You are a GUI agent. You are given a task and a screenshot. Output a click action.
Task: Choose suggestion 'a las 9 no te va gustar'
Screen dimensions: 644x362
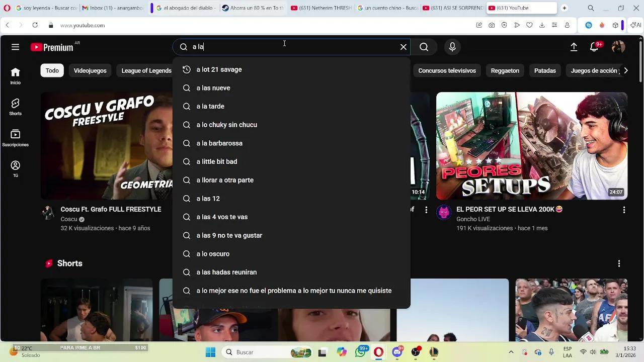click(x=291, y=235)
